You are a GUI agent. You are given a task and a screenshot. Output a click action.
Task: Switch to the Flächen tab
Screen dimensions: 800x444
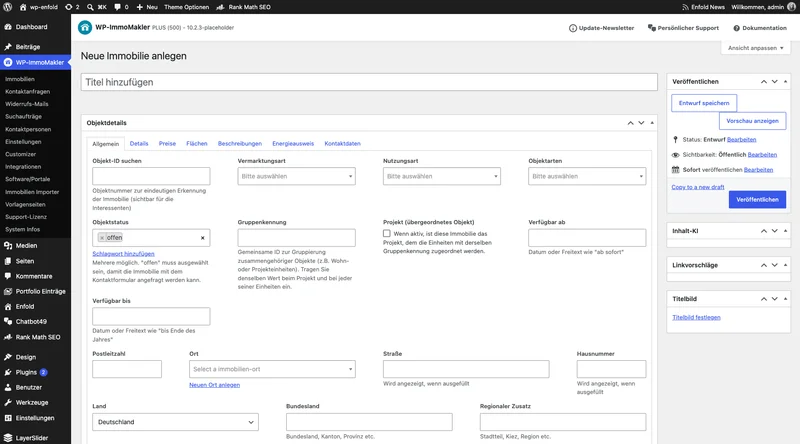[197, 144]
